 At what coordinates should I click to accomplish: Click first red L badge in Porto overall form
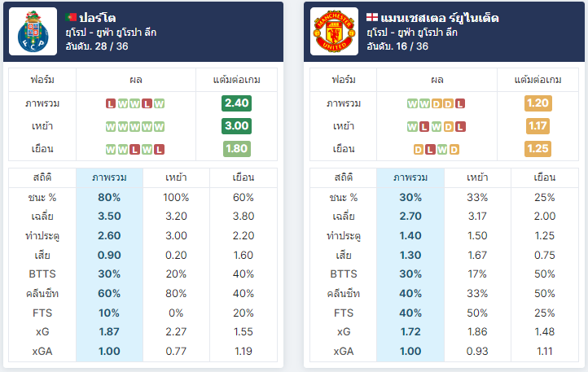[110, 103]
